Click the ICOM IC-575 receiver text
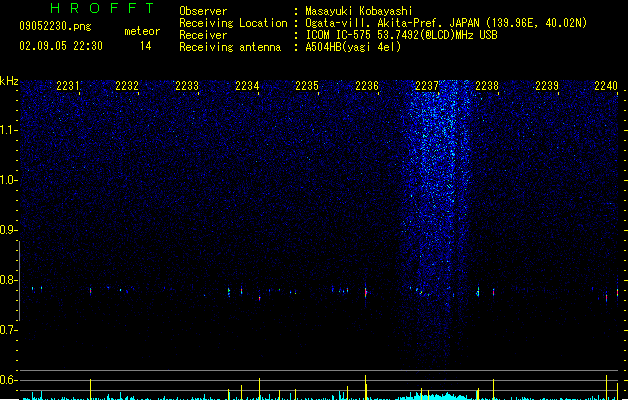 click(x=401, y=35)
